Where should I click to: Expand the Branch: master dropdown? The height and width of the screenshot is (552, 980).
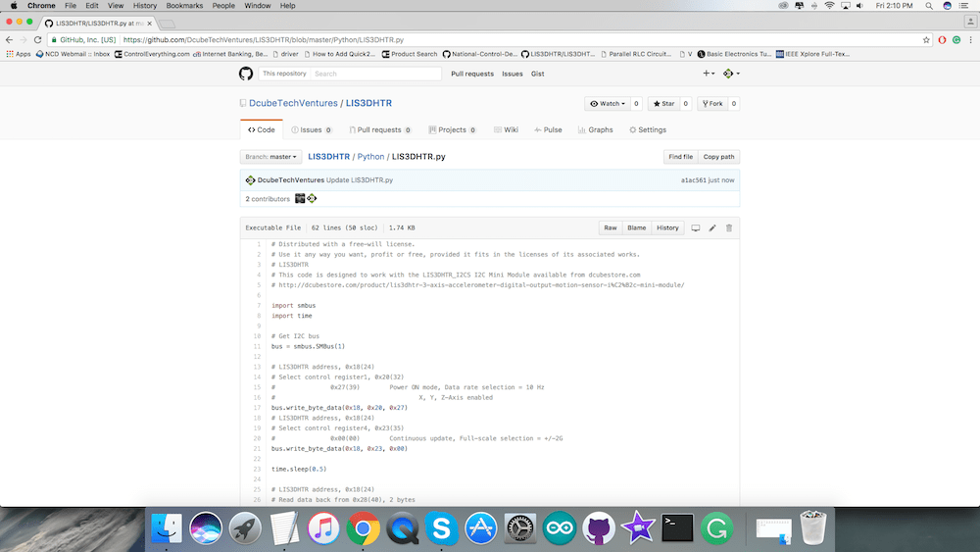[x=270, y=157]
